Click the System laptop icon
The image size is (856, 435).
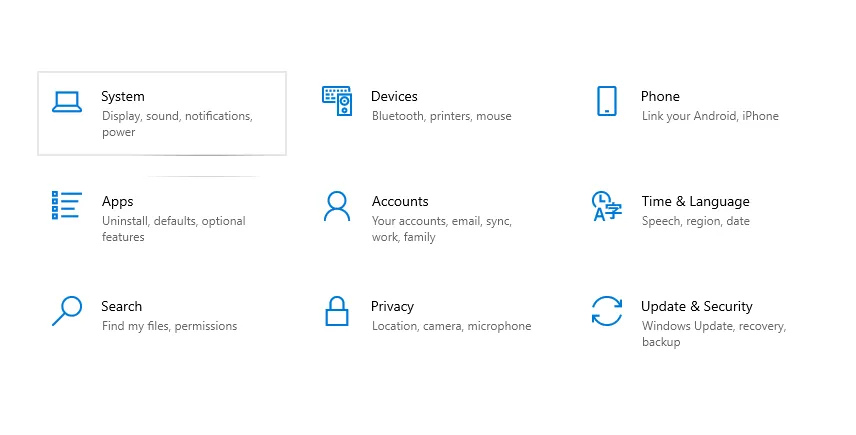(x=67, y=102)
